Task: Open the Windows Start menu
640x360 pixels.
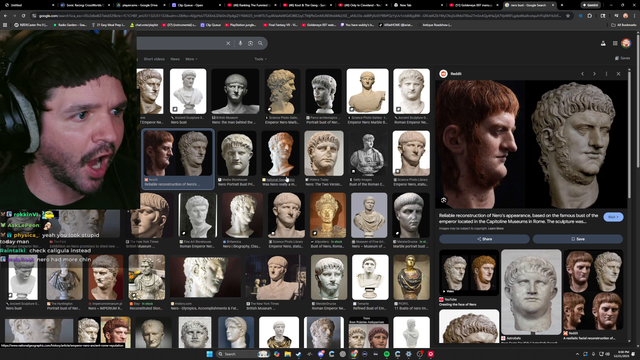Action: [x=209, y=354]
